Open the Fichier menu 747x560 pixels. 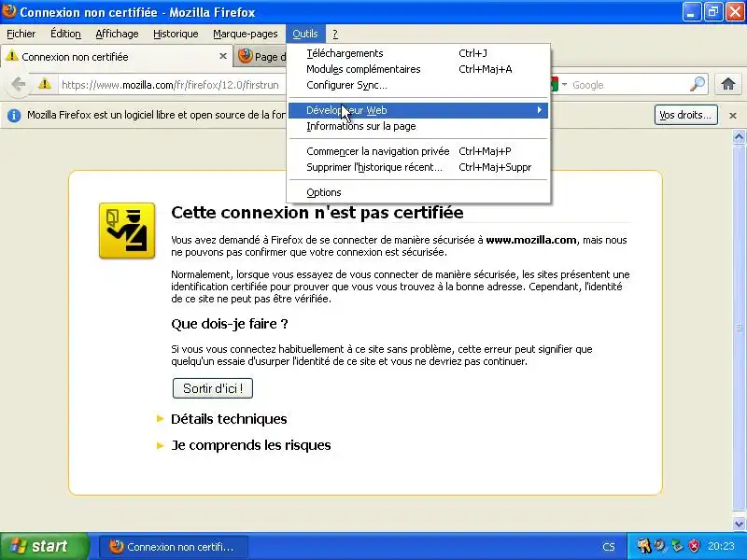pyautogui.click(x=21, y=34)
